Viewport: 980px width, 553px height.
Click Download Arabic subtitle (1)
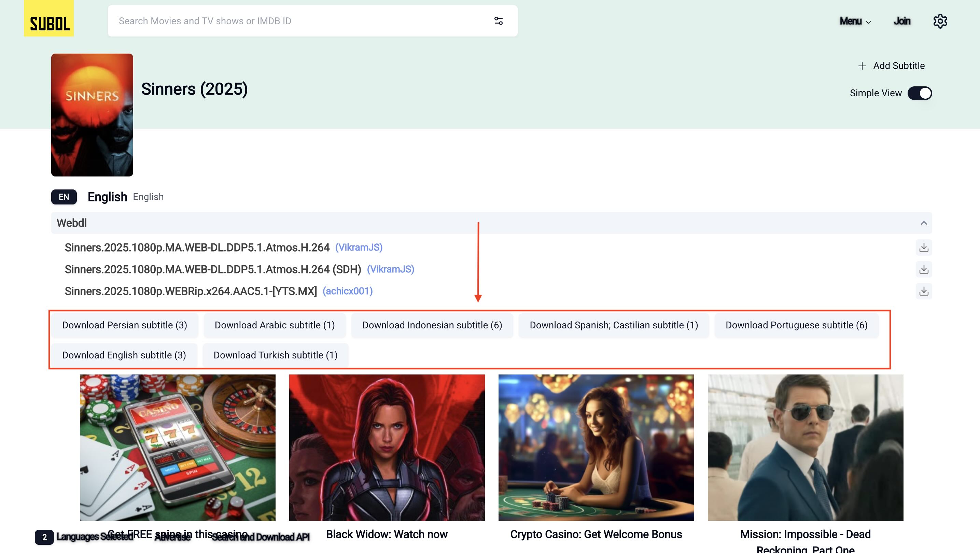coord(275,325)
